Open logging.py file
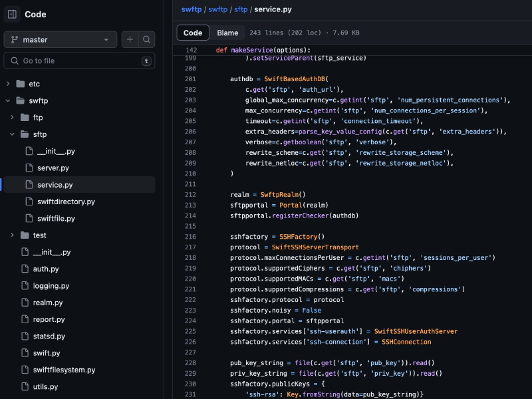The height and width of the screenshot is (399, 532). point(51,286)
